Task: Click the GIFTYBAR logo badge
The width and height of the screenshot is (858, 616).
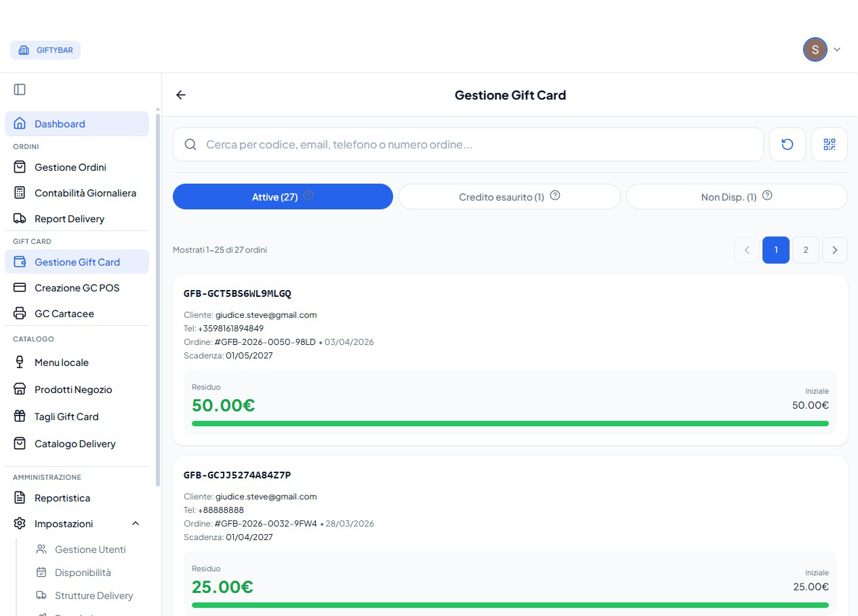Action: [x=45, y=50]
